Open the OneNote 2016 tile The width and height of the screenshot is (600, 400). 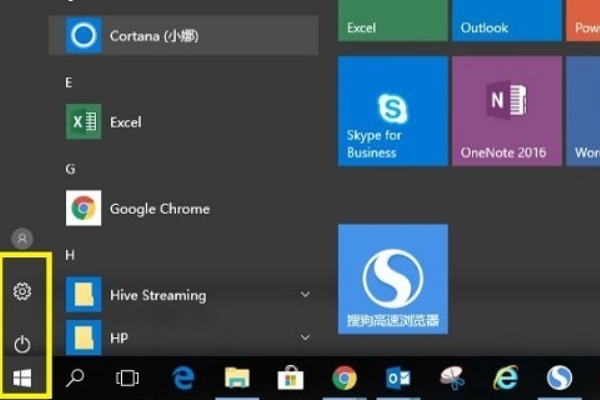click(x=507, y=111)
